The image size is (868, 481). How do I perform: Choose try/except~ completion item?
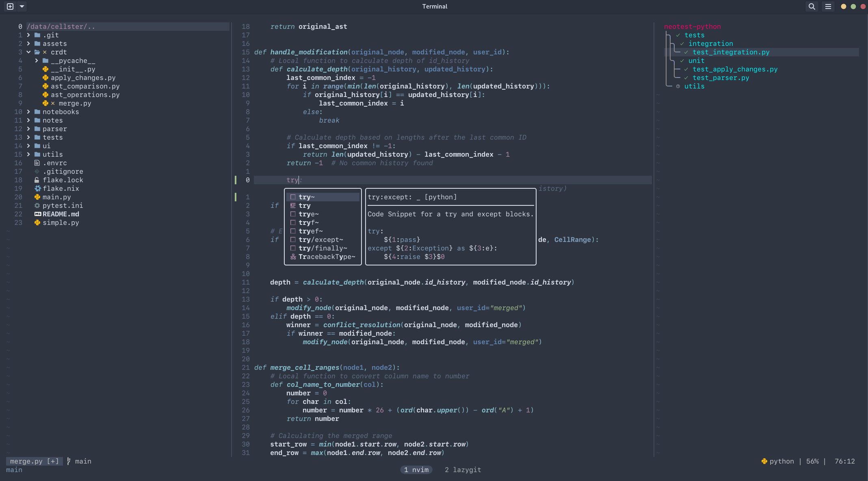coord(320,239)
